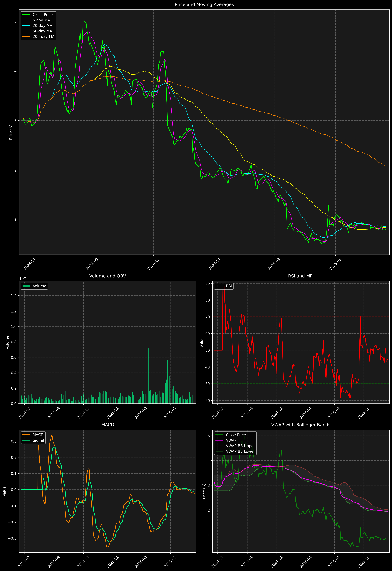Click the 'Price ($)' y-axis label of the top chart
This screenshot has width=392, height=571.
11,132
